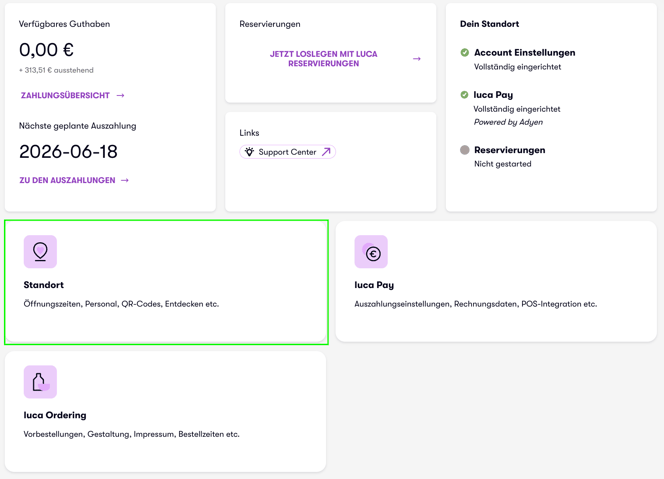This screenshot has height=479, width=664.
Task: Open the Standort settings card title
Action: (x=44, y=285)
